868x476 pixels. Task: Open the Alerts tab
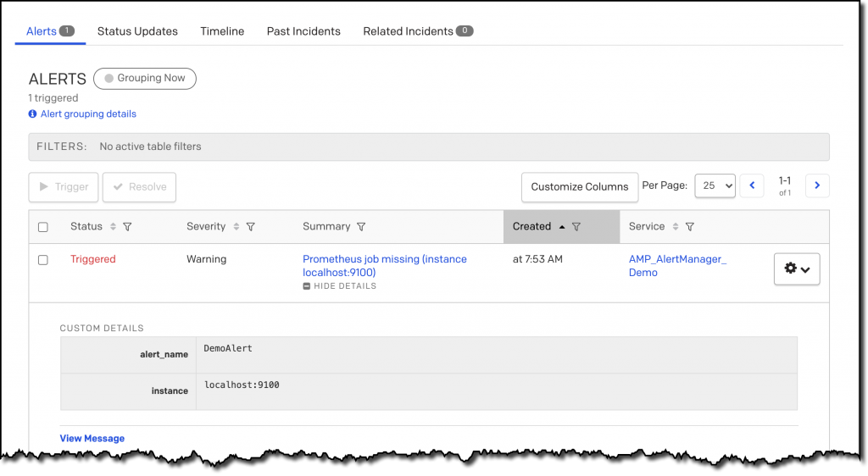[x=50, y=31]
